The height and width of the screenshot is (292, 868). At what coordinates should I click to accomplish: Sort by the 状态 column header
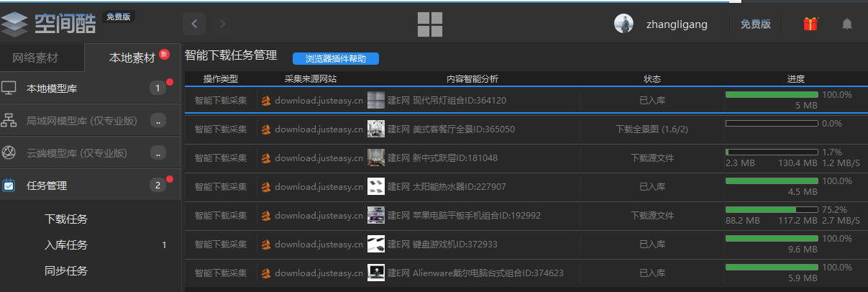click(x=652, y=78)
